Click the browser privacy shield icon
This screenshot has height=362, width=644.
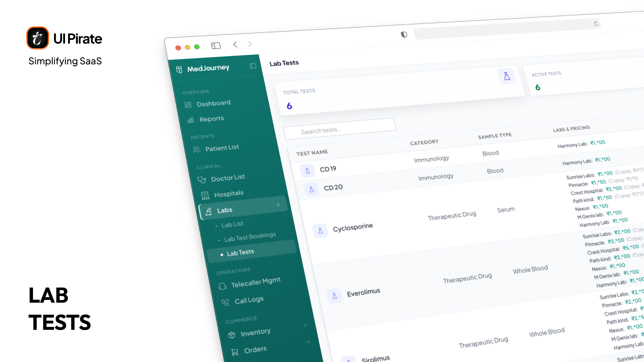coord(404,35)
